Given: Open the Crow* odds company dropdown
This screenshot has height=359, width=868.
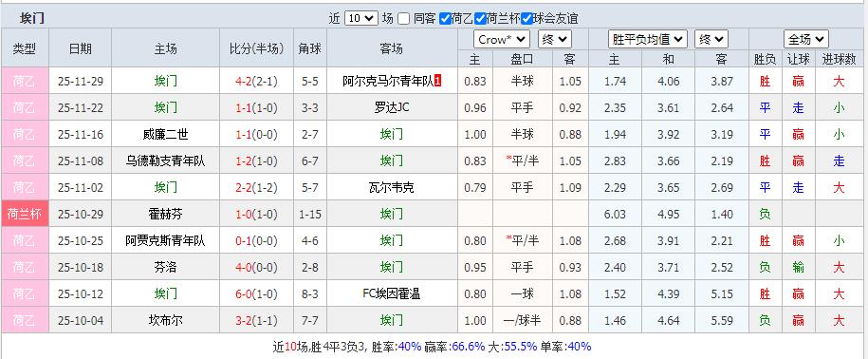Looking at the screenshot, I should 502,39.
